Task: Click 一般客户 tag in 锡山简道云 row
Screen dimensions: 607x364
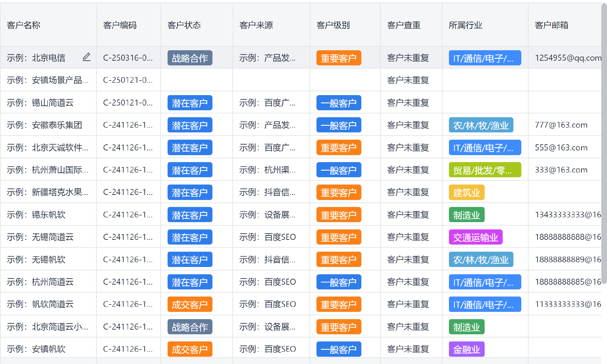Action: (x=339, y=103)
